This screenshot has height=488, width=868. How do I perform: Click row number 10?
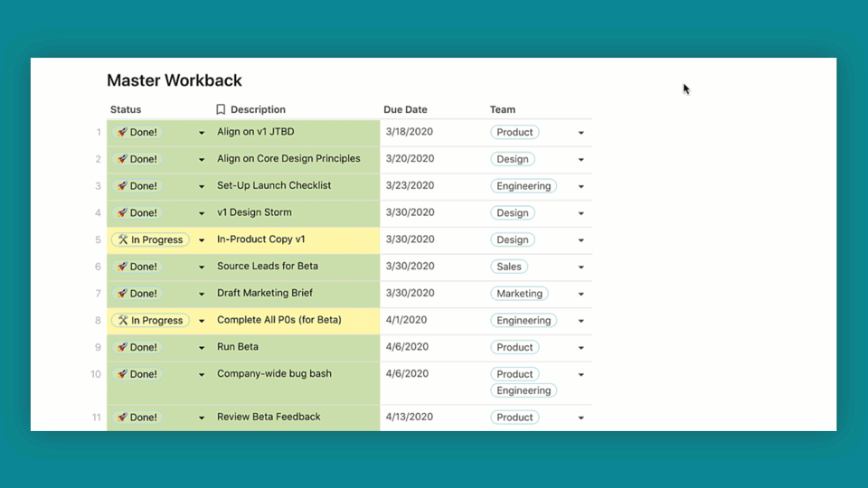96,374
